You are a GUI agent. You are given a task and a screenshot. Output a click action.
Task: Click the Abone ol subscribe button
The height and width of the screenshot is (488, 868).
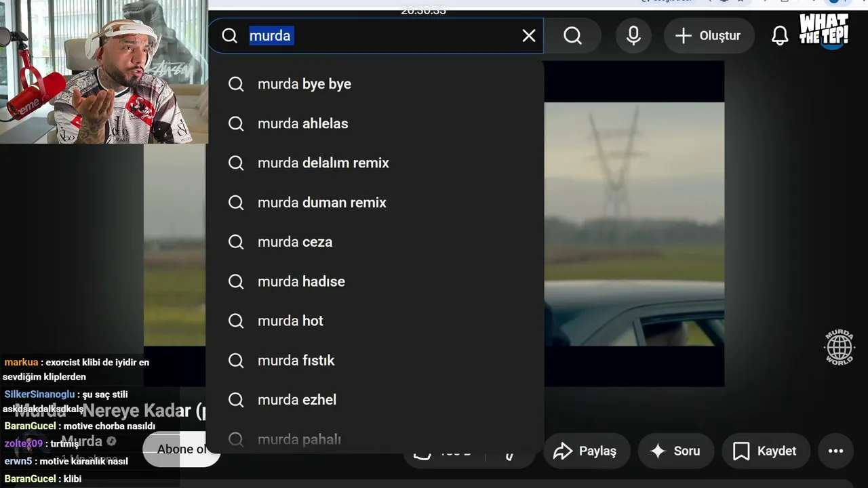click(182, 449)
